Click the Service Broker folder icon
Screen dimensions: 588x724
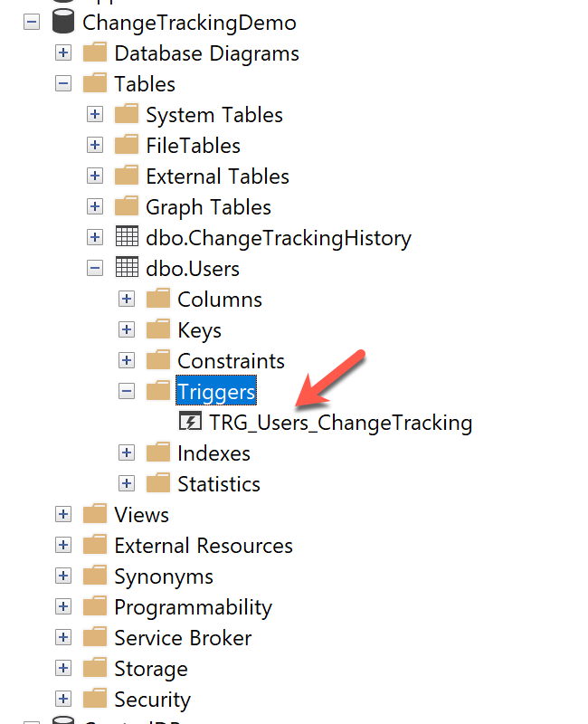[95, 638]
